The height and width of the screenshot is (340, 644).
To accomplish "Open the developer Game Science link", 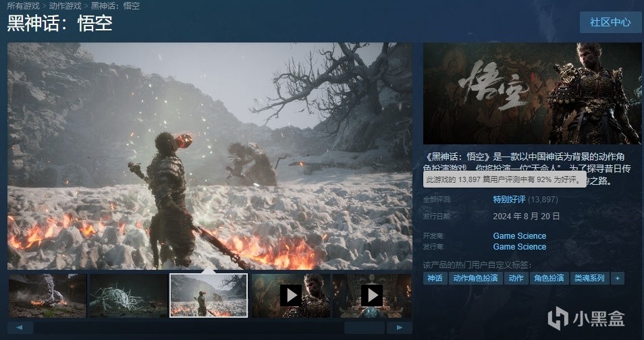I will tap(520, 235).
